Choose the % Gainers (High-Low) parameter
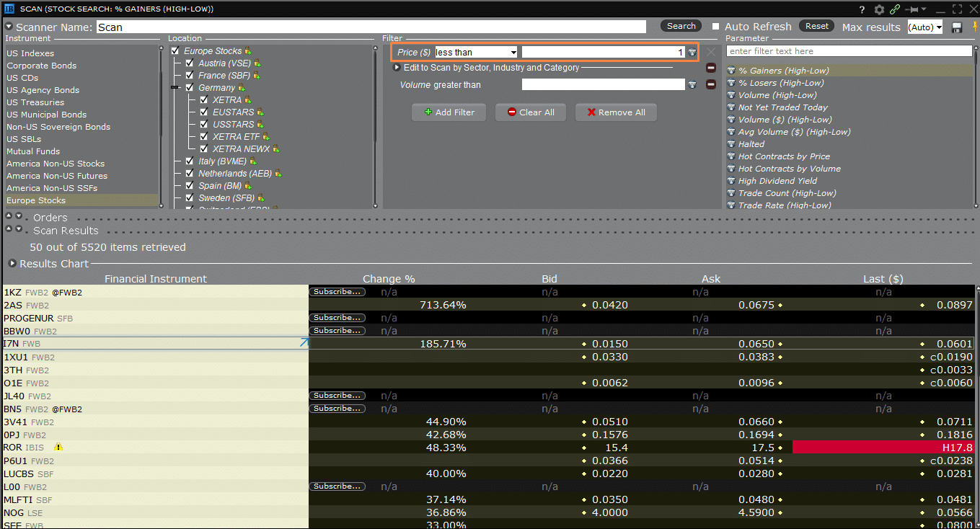980x529 pixels. [849, 71]
